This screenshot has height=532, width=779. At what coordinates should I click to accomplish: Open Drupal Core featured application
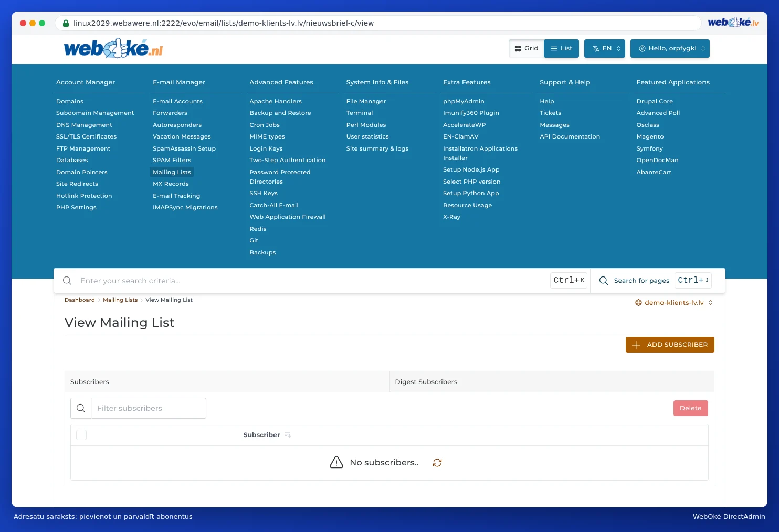tap(655, 101)
